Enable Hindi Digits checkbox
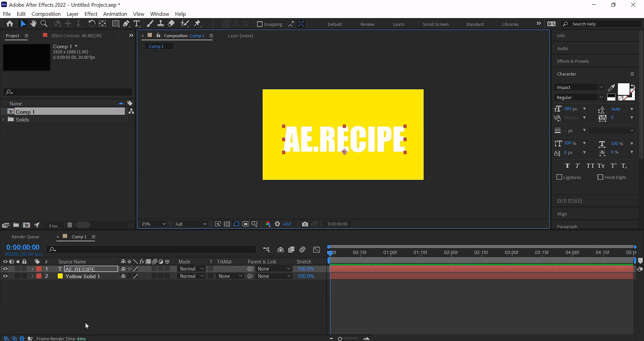 click(600, 177)
